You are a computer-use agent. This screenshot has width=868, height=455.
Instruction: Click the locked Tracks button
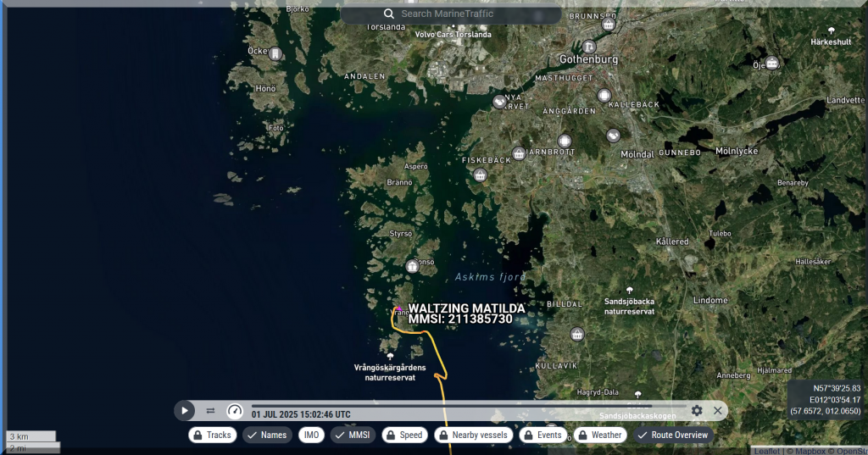click(x=212, y=435)
